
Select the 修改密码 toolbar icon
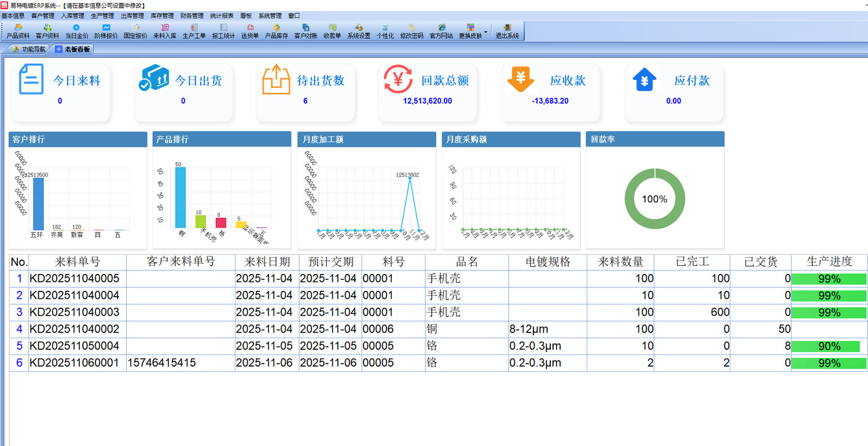tap(411, 31)
